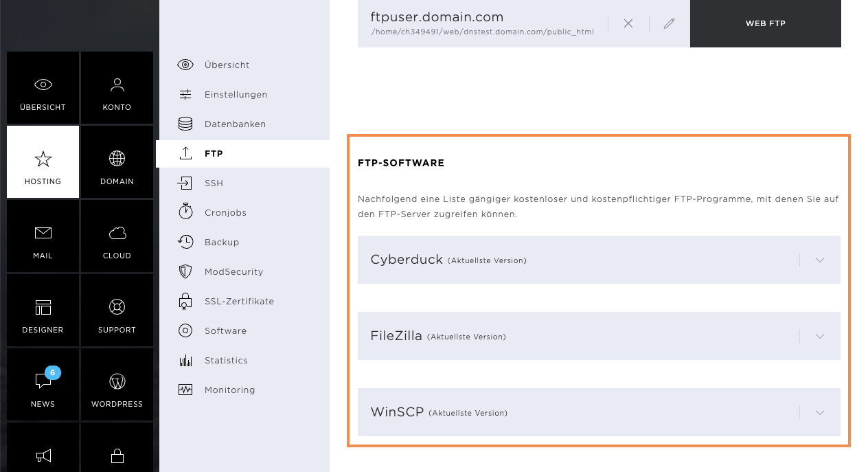Click the news badge showing 6
Screen dimensions: 868x472
point(53,373)
